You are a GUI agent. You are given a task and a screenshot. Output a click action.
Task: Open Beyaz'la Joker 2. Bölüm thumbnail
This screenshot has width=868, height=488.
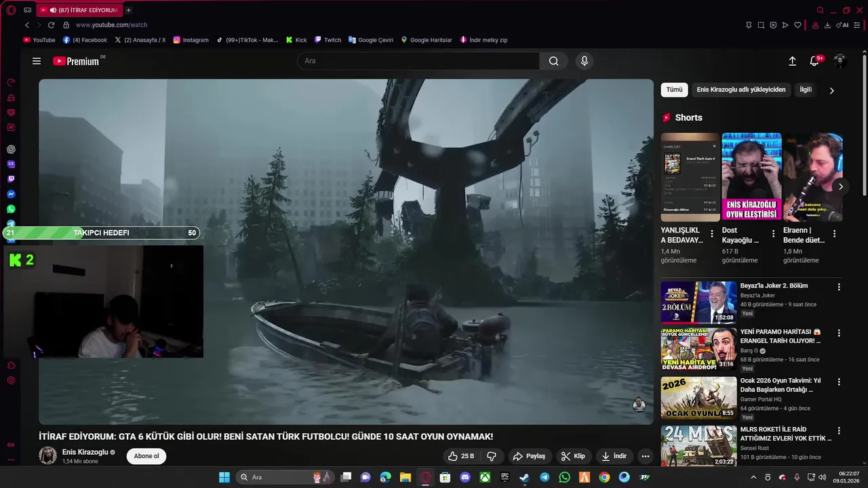pyautogui.click(x=698, y=302)
